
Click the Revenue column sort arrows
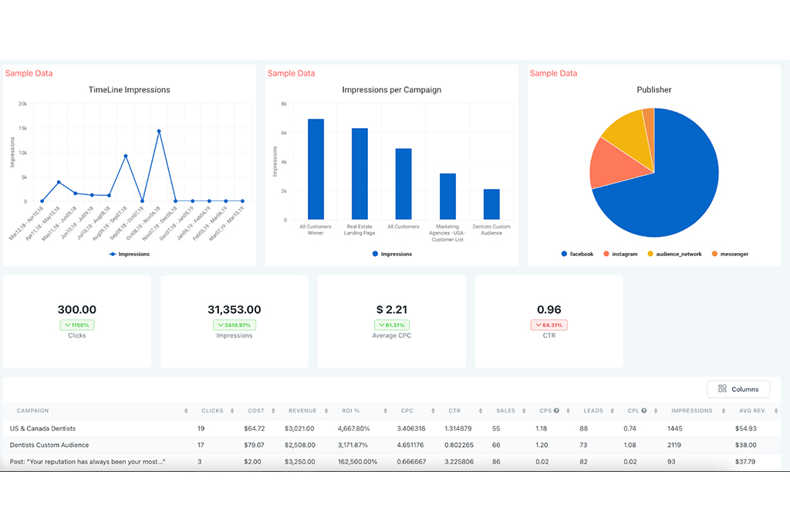[x=322, y=411]
